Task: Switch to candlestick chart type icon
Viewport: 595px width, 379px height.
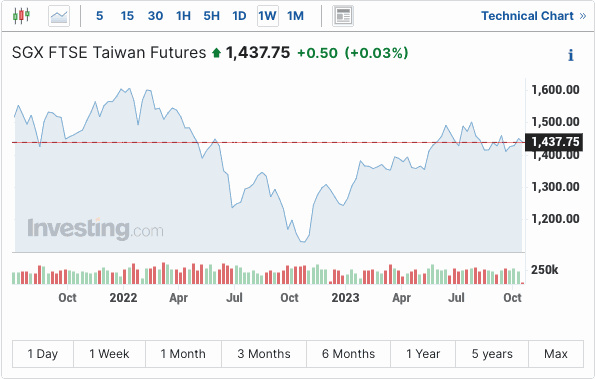Action: click(x=21, y=16)
